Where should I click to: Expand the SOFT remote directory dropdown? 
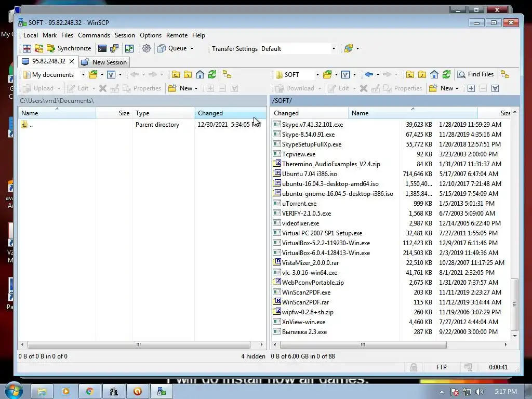click(x=317, y=75)
